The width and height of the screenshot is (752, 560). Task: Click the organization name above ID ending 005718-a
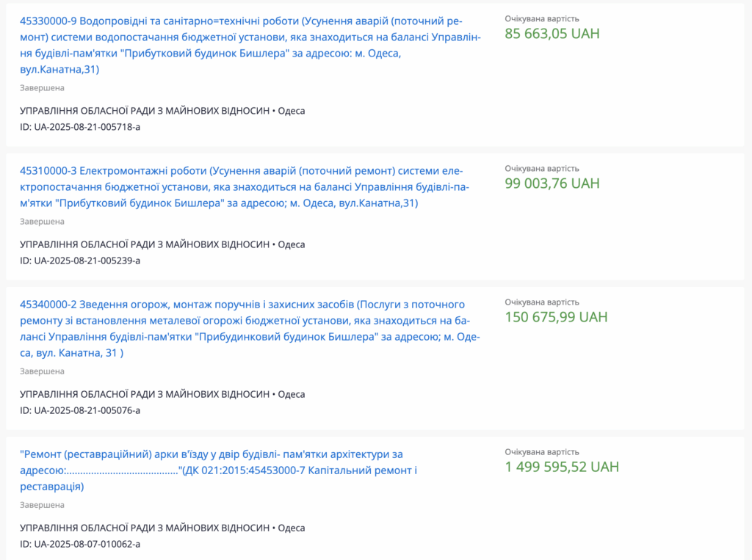coord(145,111)
